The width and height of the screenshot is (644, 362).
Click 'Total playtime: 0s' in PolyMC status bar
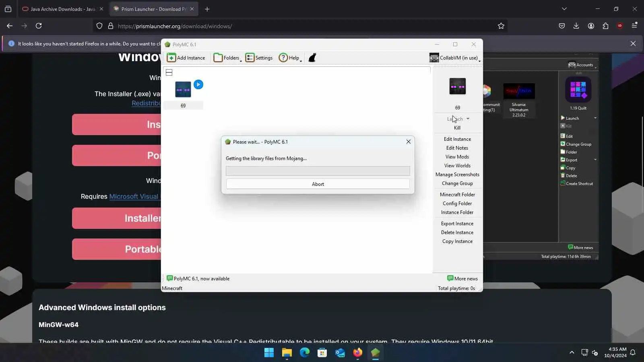point(456,288)
